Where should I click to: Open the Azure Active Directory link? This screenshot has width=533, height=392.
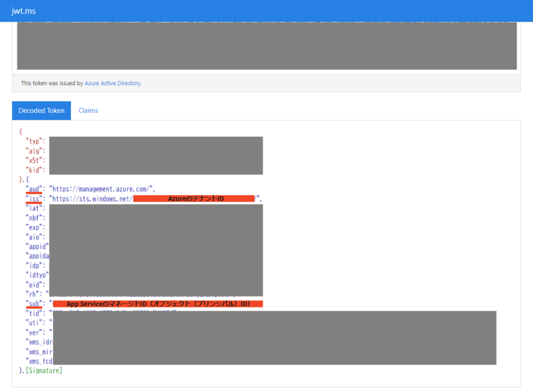tap(112, 83)
